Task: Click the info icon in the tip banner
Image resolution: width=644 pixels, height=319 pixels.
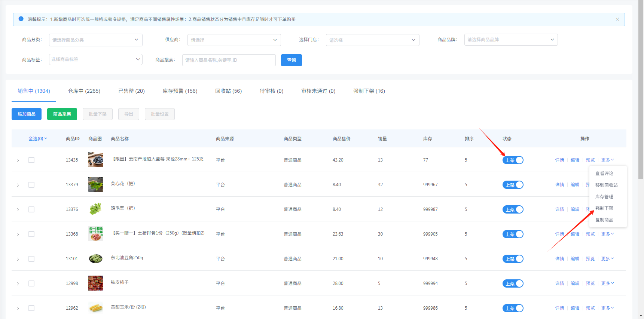Action: click(x=21, y=19)
